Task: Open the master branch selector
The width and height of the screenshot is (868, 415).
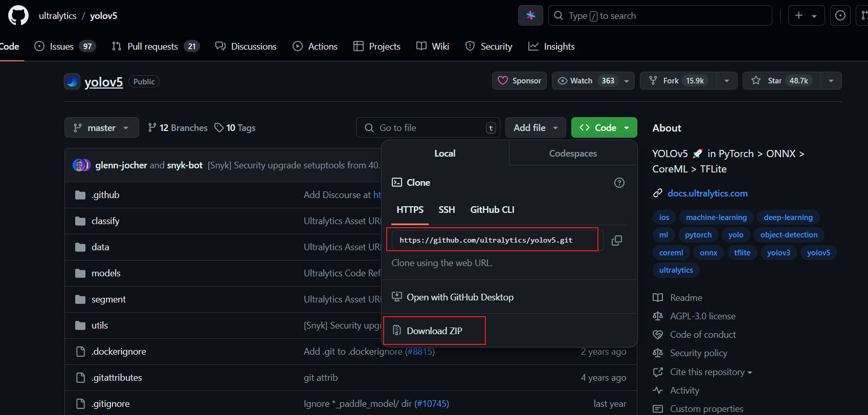Action: [x=101, y=127]
